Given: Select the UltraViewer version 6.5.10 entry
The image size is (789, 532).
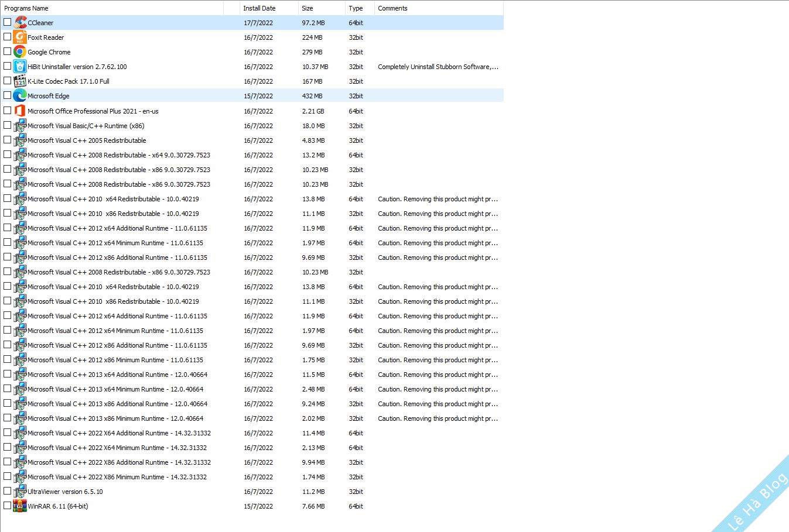Looking at the screenshot, I should 64,492.
